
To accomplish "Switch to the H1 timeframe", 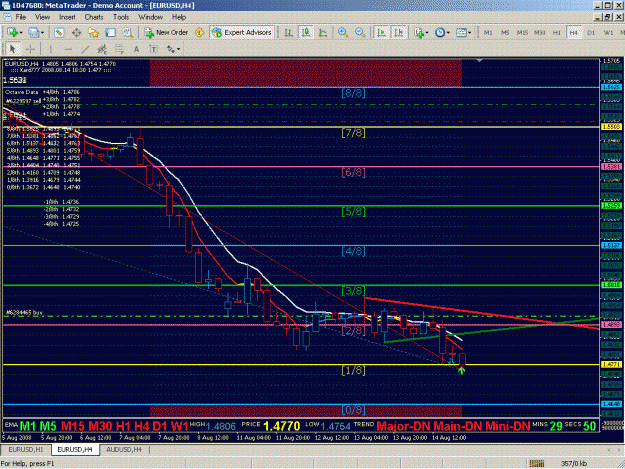I will pyautogui.click(x=556, y=33).
